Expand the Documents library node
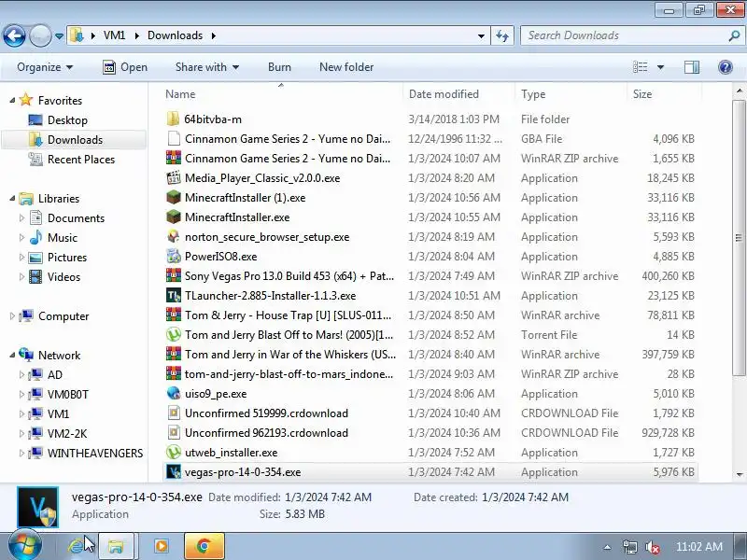The width and height of the screenshot is (747, 560). 21,218
